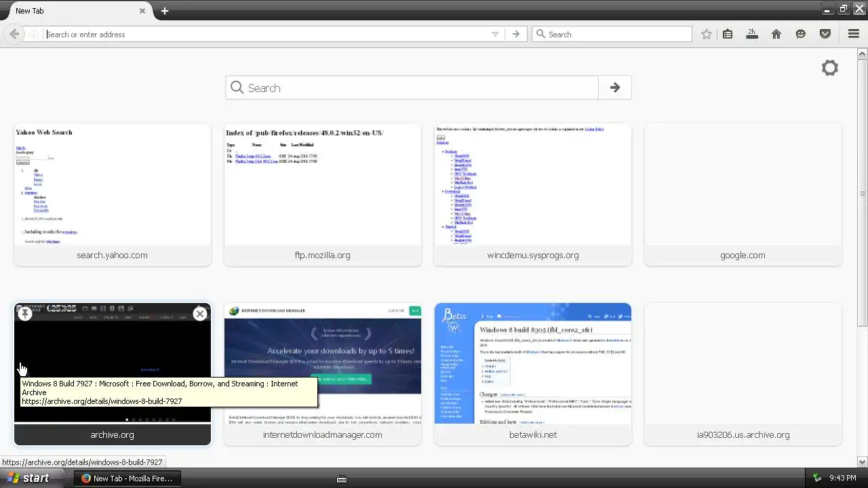Open betawiki.net tile thumbnail

click(533, 364)
